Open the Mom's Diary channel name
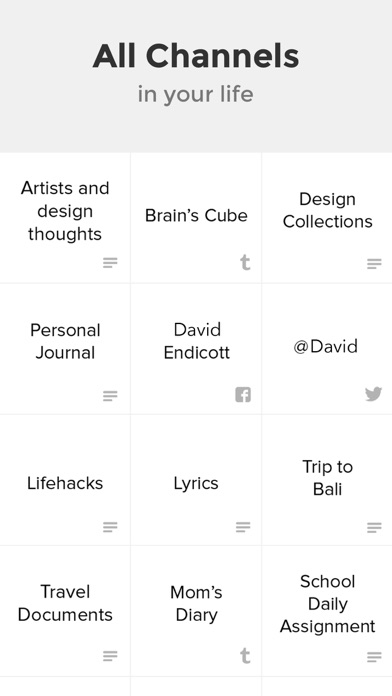 tap(196, 604)
